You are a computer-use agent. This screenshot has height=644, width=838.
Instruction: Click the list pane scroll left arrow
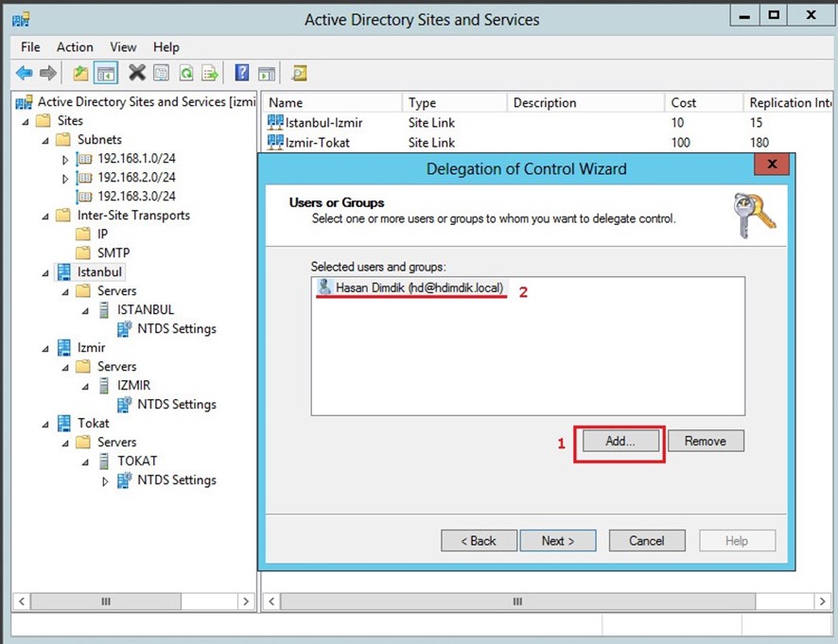coord(271,601)
